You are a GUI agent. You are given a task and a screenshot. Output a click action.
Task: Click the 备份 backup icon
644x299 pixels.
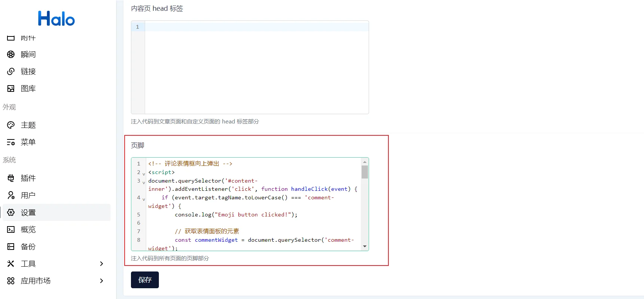(11, 247)
